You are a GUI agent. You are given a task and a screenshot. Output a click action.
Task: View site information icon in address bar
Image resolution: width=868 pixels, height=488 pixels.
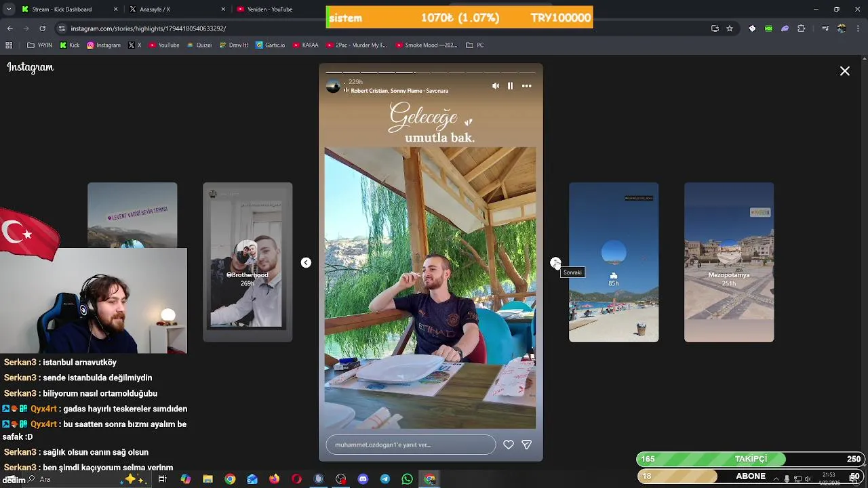(62, 28)
